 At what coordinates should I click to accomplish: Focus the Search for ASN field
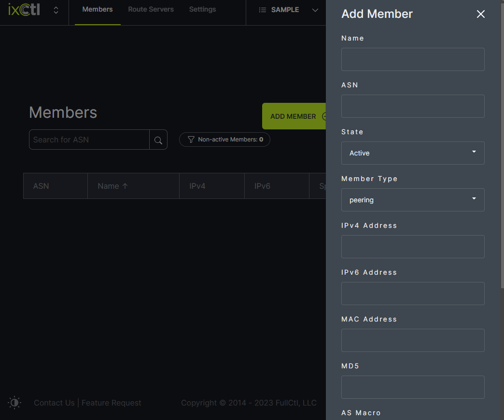point(89,140)
